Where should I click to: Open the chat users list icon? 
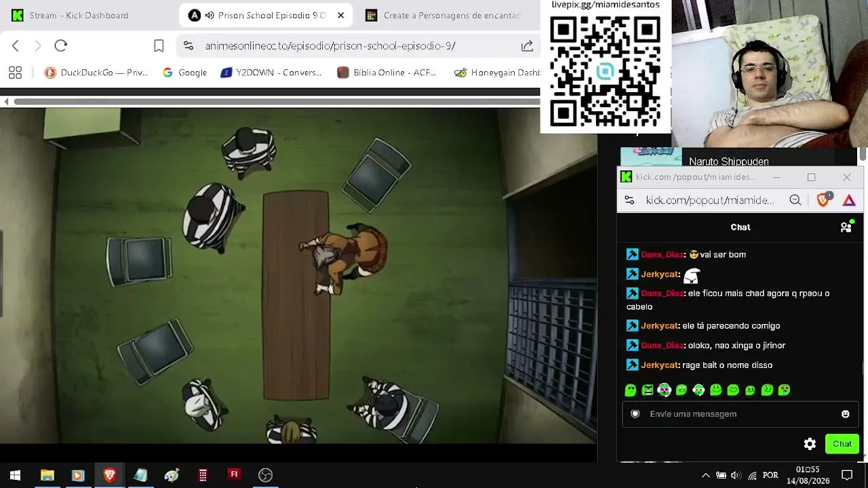(x=846, y=227)
